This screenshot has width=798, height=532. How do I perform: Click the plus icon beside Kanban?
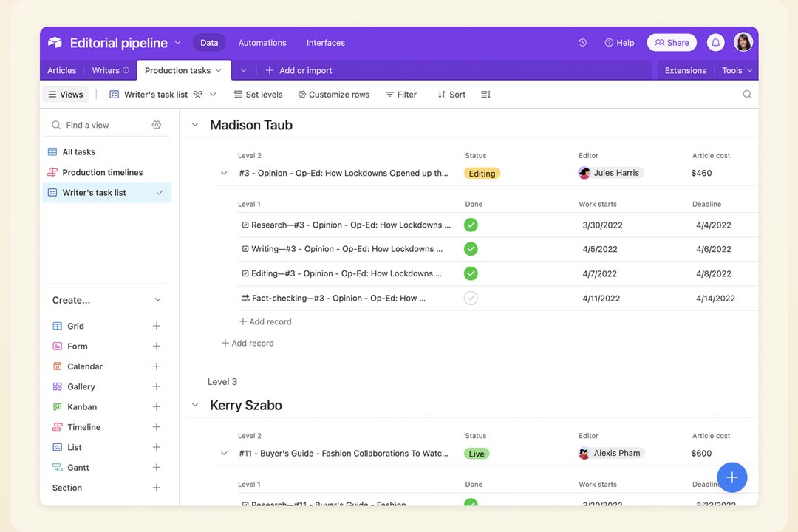point(156,407)
